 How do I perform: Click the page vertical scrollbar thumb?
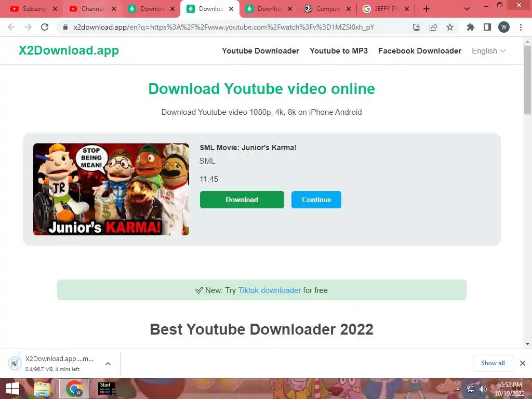528,80
